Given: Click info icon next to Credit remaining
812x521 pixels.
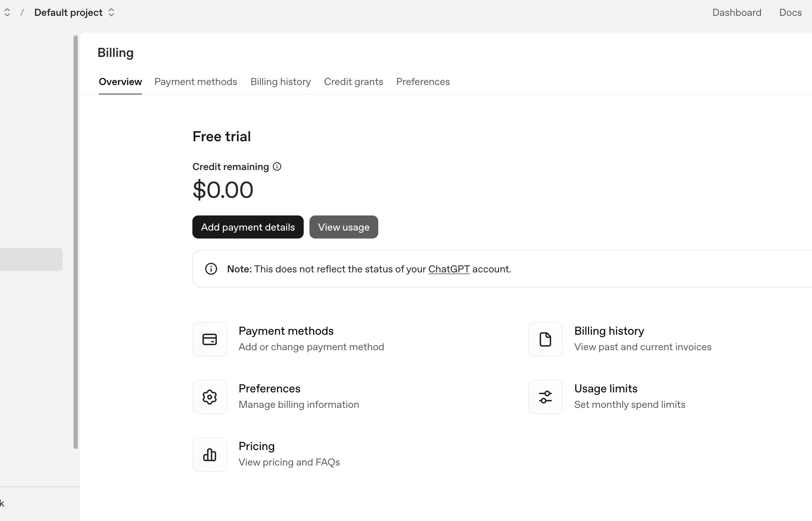Looking at the screenshot, I should [x=277, y=166].
